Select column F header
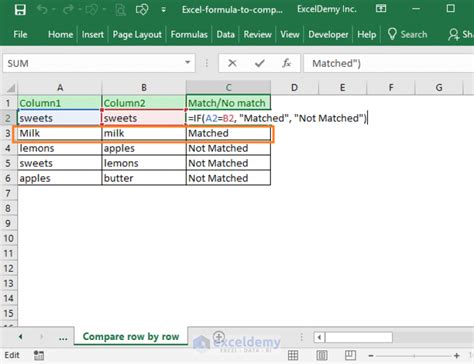 coord(391,88)
